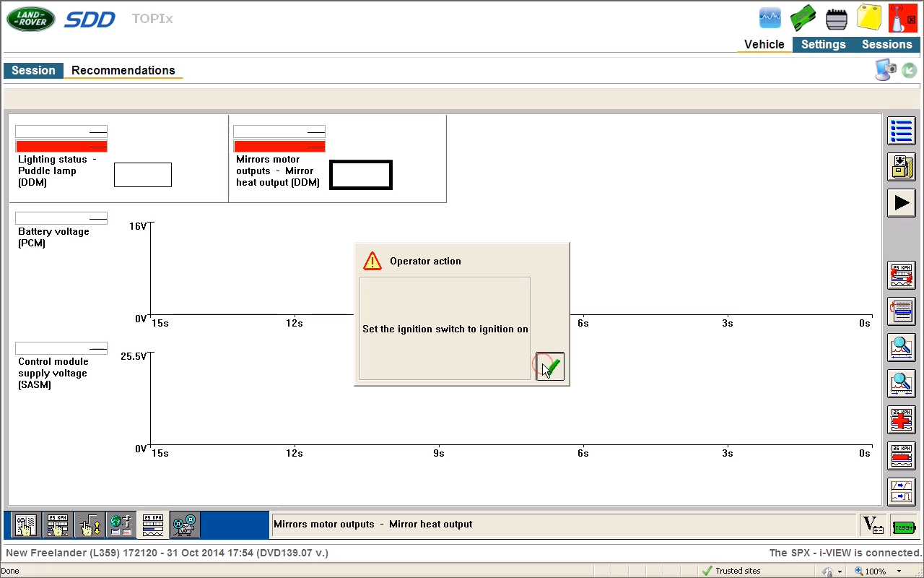Click the graph trigger arrows icon
Image resolution: width=924 pixels, height=578 pixels.
click(902, 492)
